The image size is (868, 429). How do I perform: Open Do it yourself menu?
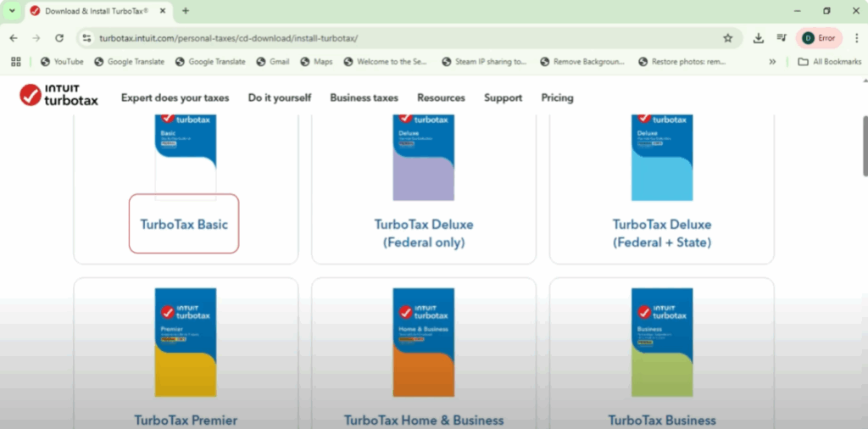[x=280, y=98]
